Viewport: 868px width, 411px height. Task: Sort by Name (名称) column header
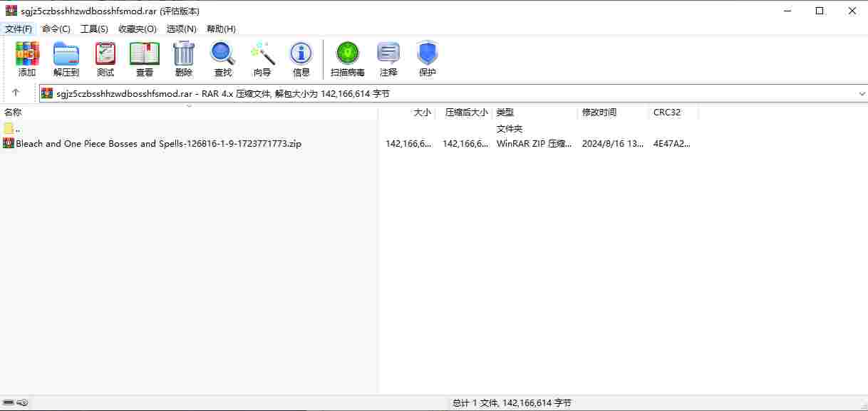[x=189, y=113]
